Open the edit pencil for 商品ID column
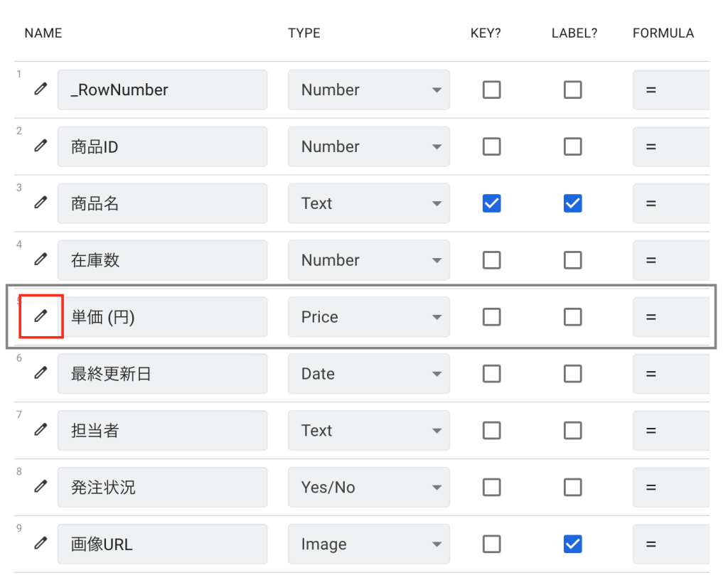Viewport: 728px width, 580px height. point(41,146)
